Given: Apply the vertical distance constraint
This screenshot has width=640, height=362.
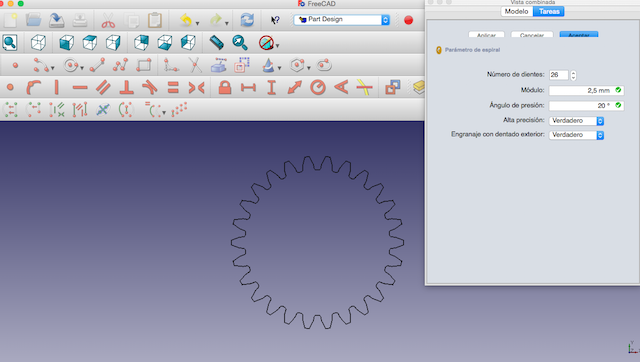Looking at the screenshot, I should tap(271, 87).
